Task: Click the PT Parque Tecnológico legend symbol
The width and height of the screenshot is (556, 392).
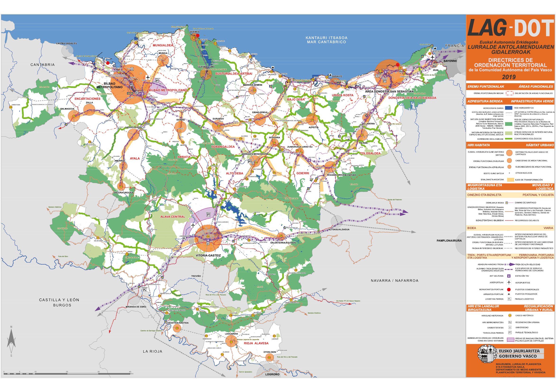Action: click(x=510, y=333)
